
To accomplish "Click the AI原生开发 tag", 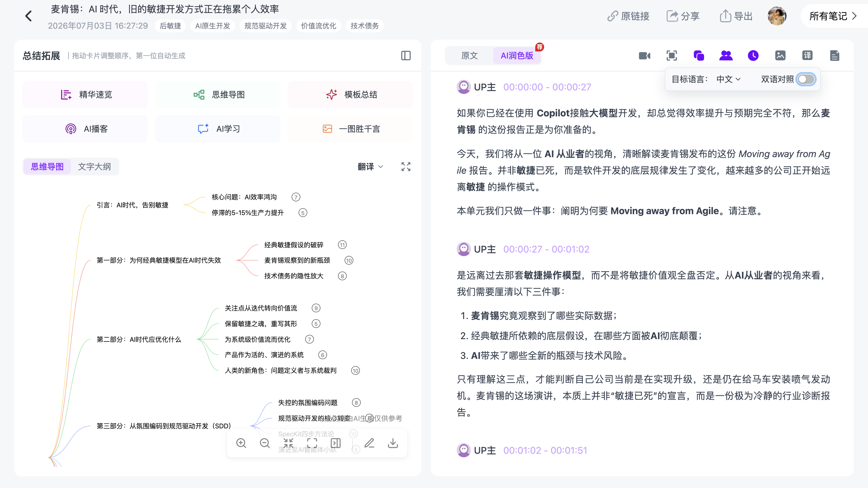I will coord(212,26).
